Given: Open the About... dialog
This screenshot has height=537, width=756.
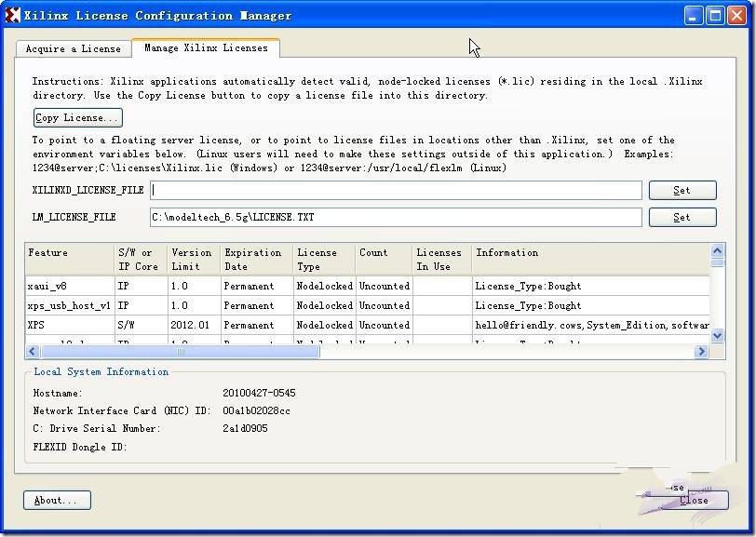Looking at the screenshot, I should 57,501.
